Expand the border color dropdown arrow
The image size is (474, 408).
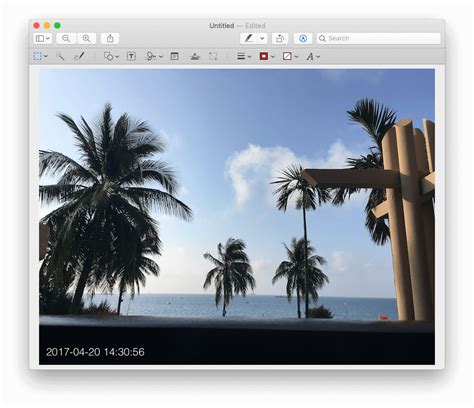(x=273, y=57)
